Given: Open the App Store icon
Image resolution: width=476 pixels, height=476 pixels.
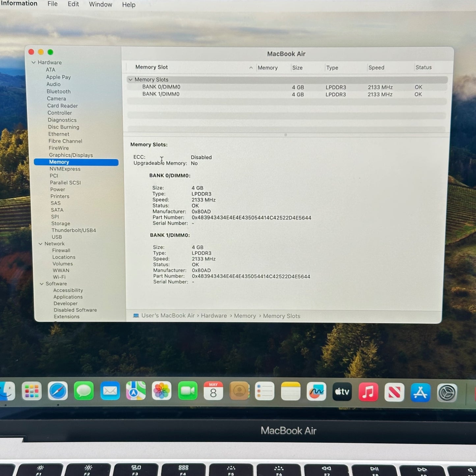Looking at the screenshot, I should click(x=421, y=392).
